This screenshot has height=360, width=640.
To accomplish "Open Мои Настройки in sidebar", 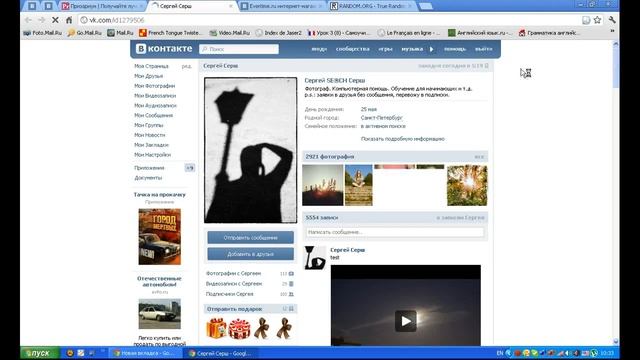I will coord(153,155).
